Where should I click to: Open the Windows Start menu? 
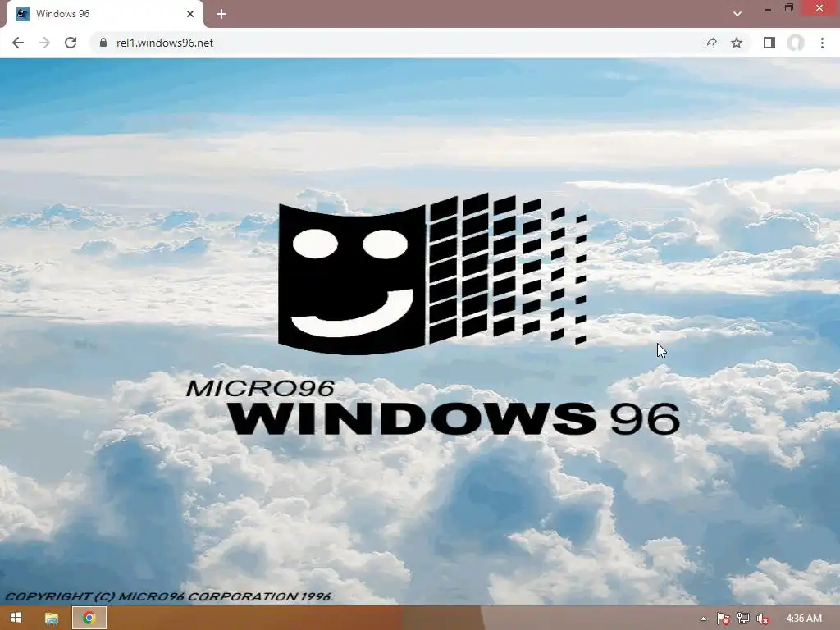[16, 619]
